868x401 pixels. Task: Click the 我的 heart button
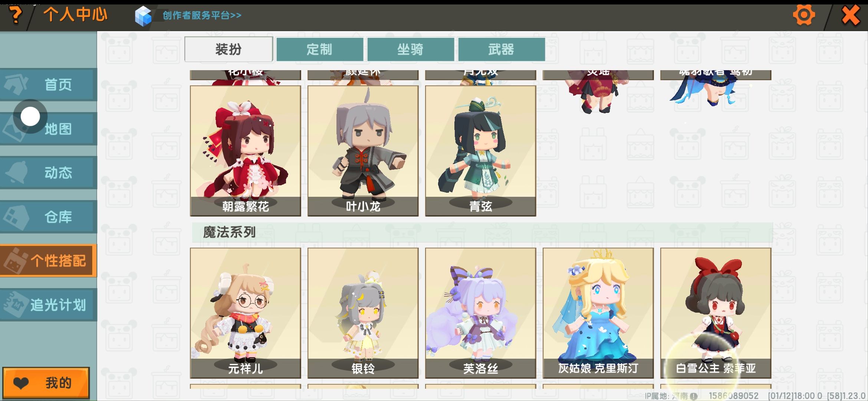pos(46,383)
